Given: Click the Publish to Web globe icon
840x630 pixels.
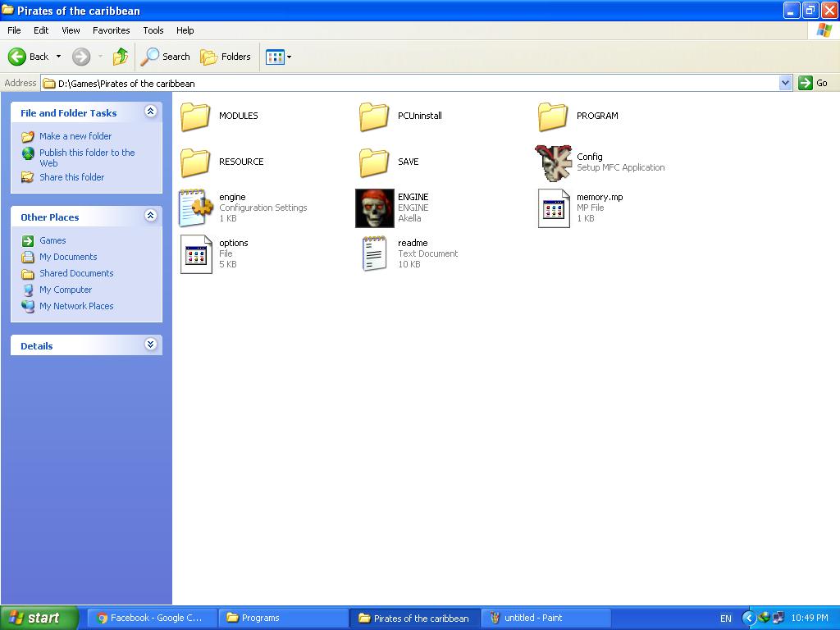Looking at the screenshot, I should (28, 153).
